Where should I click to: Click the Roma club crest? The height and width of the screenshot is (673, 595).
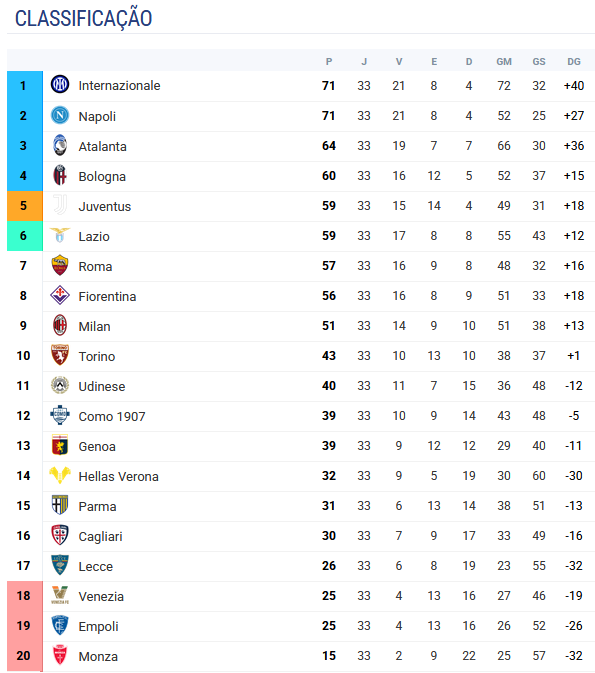pos(60,265)
